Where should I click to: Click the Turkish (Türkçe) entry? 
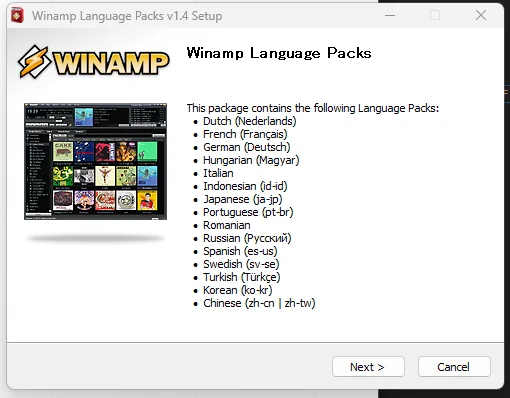click(x=242, y=277)
